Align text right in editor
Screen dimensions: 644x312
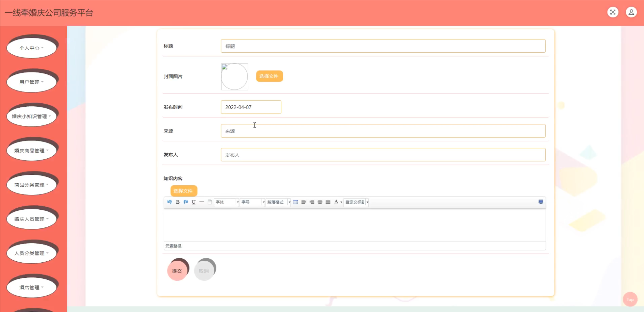(312, 202)
